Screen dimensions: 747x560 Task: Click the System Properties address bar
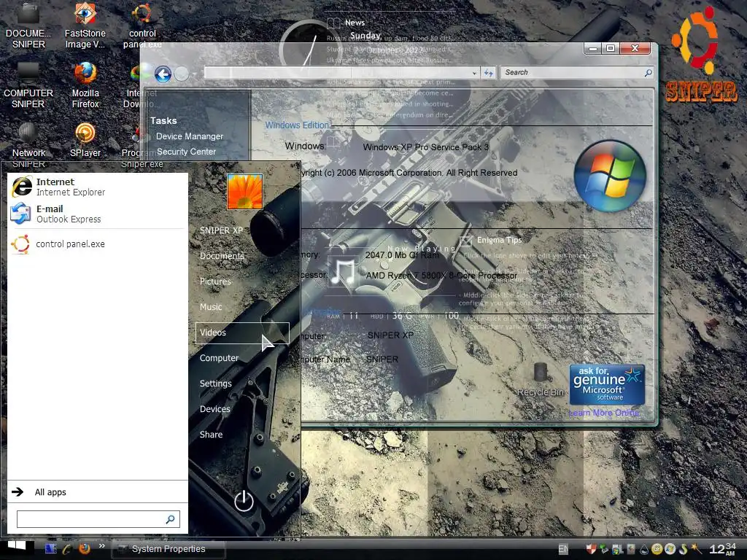tap(341, 73)
